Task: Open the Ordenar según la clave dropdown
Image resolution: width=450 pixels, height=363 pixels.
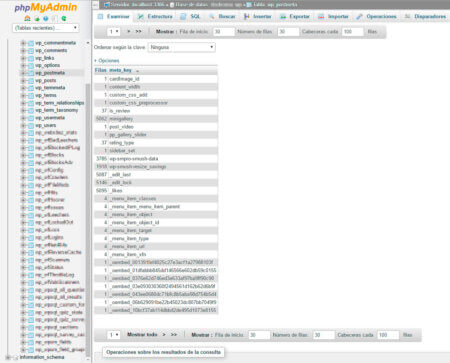Action: (182, 47)
